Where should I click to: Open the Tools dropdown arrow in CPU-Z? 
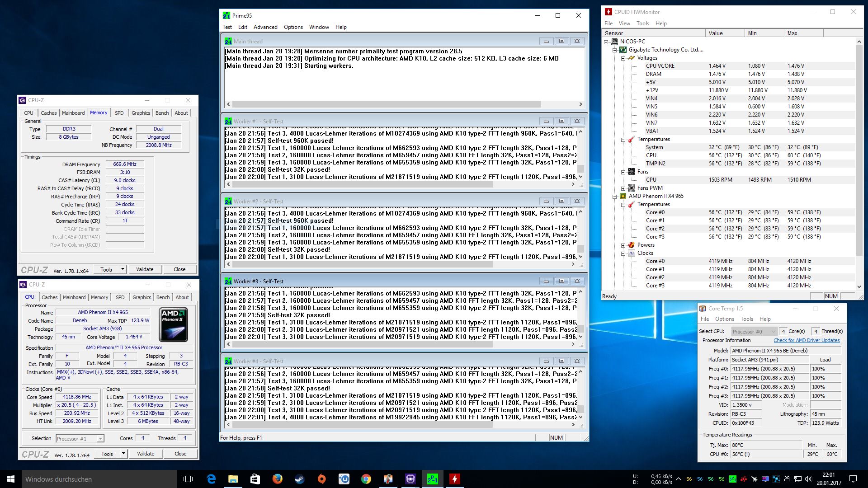click(x=123, y=454)
